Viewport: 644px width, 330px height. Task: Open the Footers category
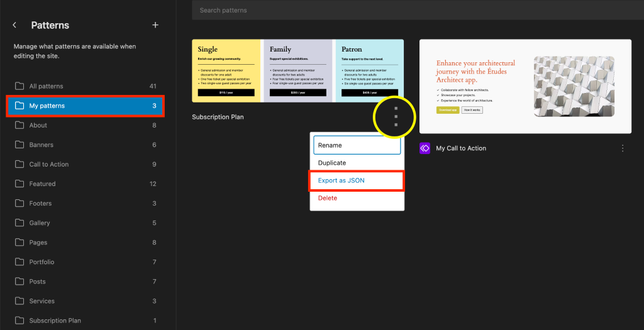(x=86, y=203)
